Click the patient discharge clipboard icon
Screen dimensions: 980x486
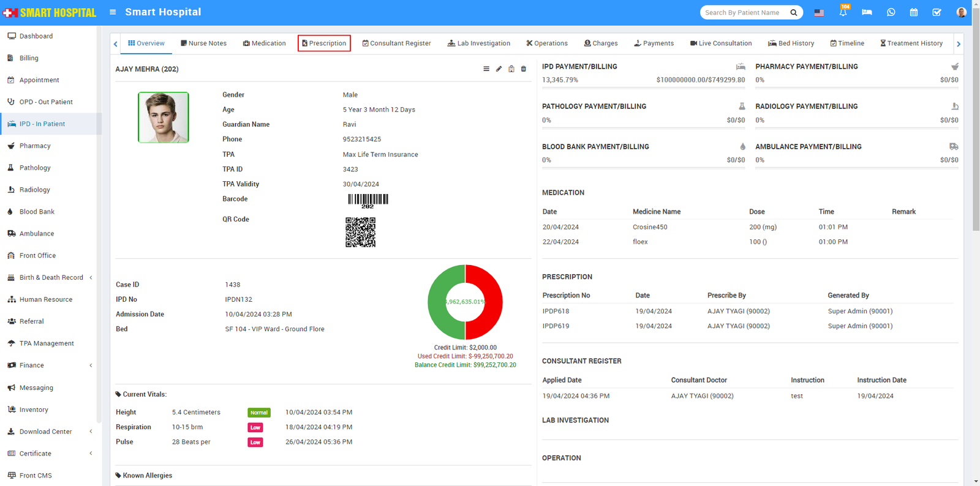tap(511, 69)
